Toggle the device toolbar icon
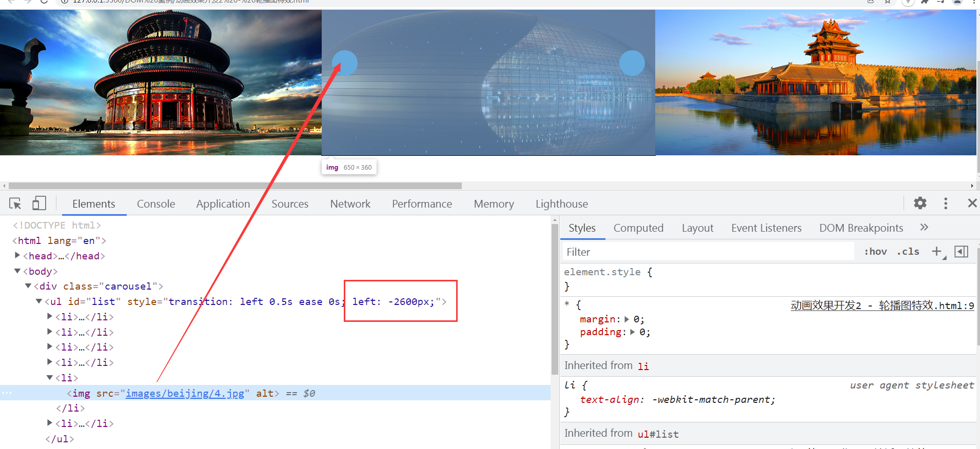Screen dimensions: 980x449 click(x=39, y=203)
